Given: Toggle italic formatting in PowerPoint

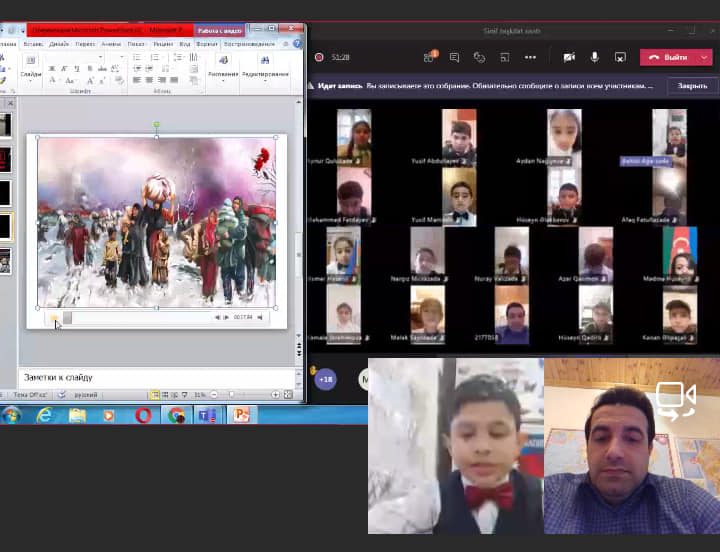Looking at the screenshot, I should 64,68.
